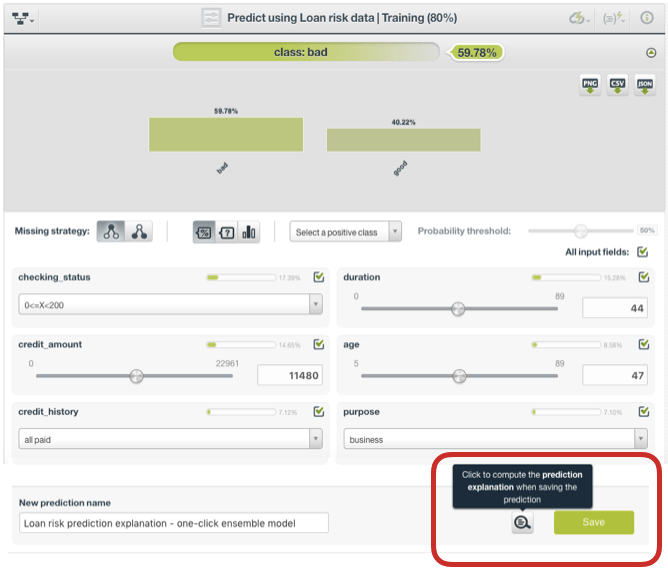Open the cloud actions menu icon
The image size is (668, 572).
click(x=579, y=18)
